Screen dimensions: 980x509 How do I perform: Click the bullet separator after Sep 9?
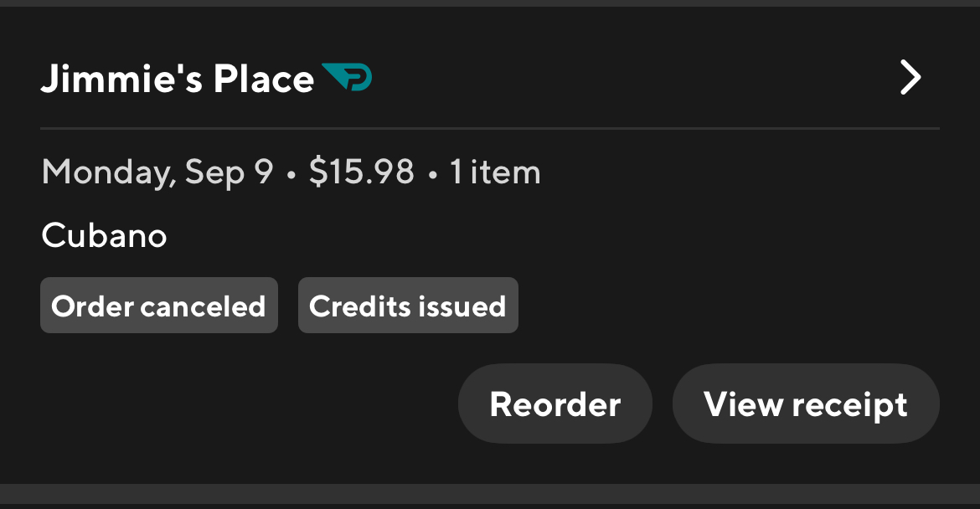click(x=291, y=174)
